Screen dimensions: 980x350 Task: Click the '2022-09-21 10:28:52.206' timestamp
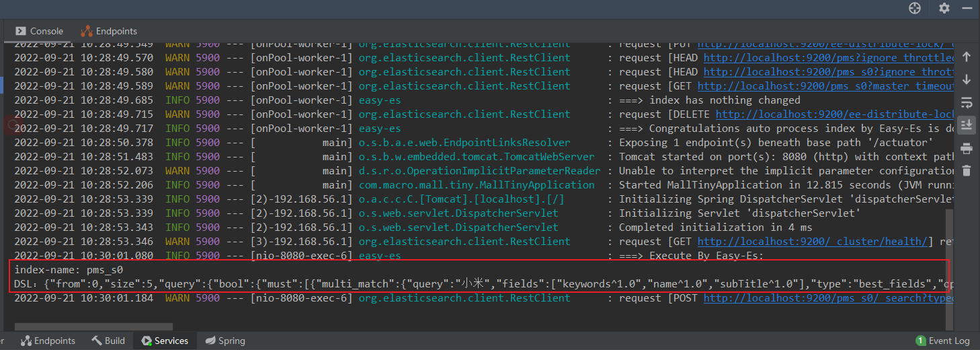click(83, 185)
